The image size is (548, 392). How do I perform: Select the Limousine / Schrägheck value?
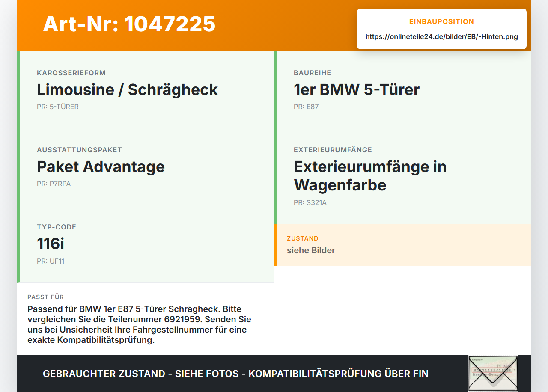[127, 90]
